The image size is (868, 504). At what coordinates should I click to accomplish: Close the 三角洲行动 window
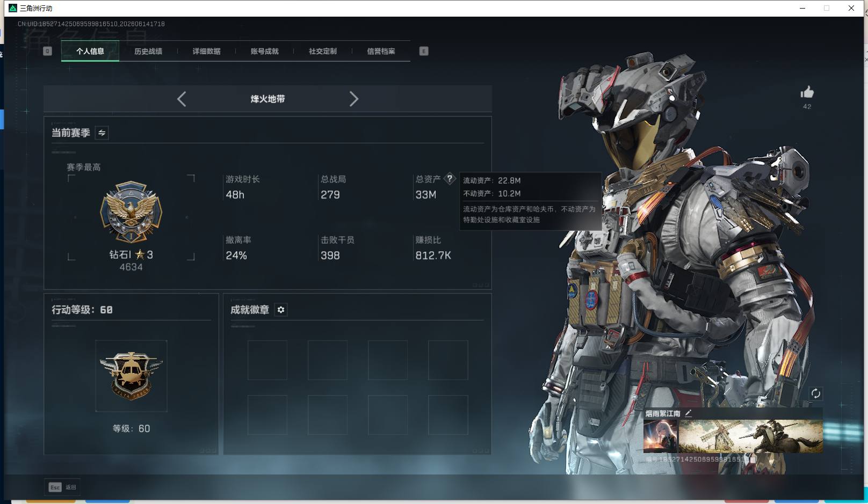coord(851,8)
